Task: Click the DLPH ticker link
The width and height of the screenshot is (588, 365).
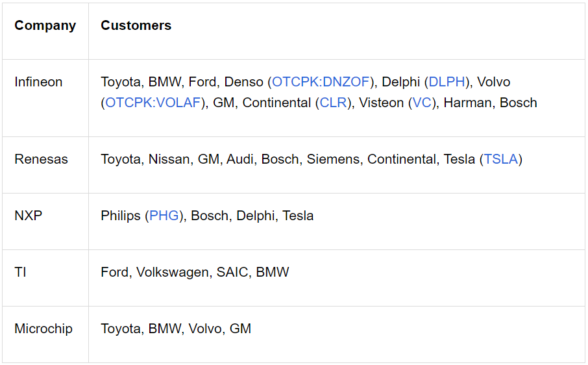Action: (447, 82)
